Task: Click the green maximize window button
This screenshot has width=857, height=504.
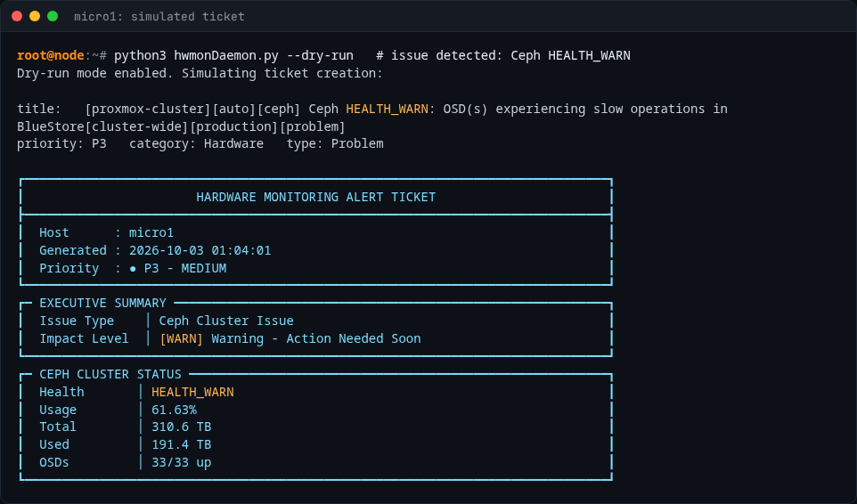Action: coord(53,16)
